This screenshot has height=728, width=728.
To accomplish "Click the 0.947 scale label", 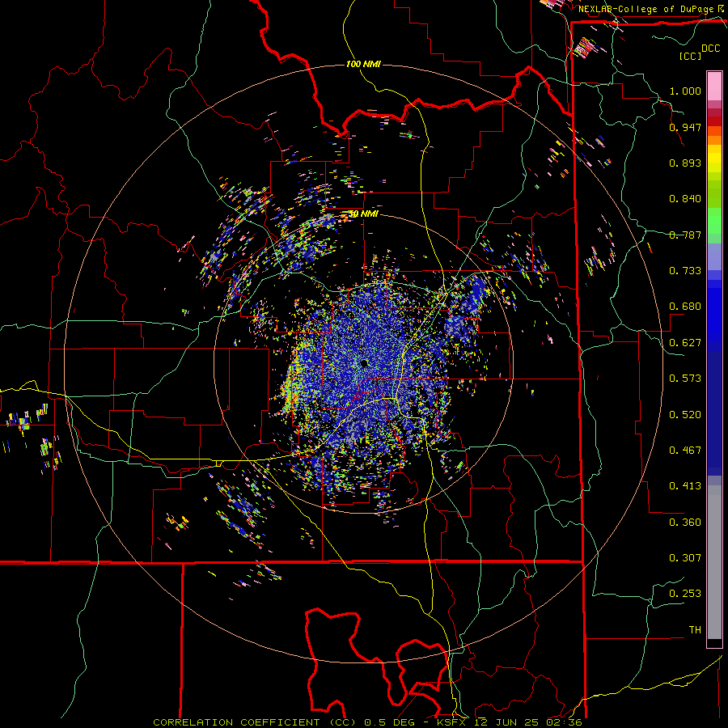I will pos(685,127).
